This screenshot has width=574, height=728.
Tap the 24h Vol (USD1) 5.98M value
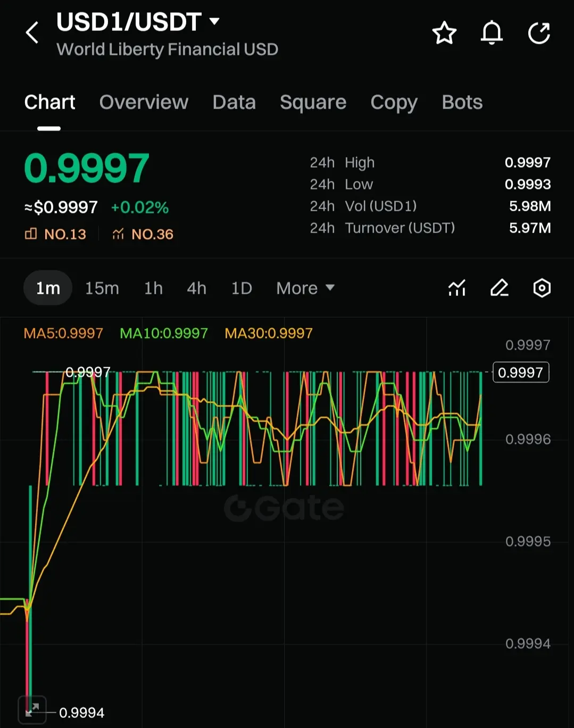coord(530,206)
